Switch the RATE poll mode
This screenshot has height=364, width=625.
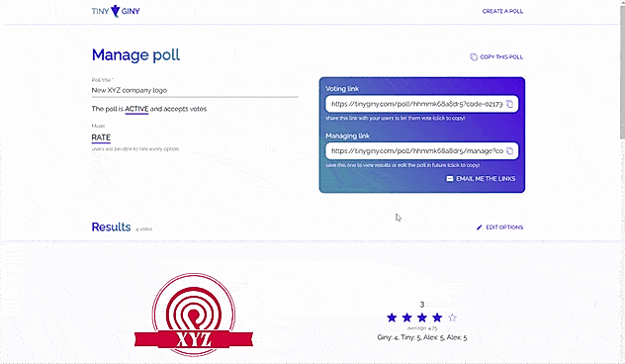click(101, 137)
